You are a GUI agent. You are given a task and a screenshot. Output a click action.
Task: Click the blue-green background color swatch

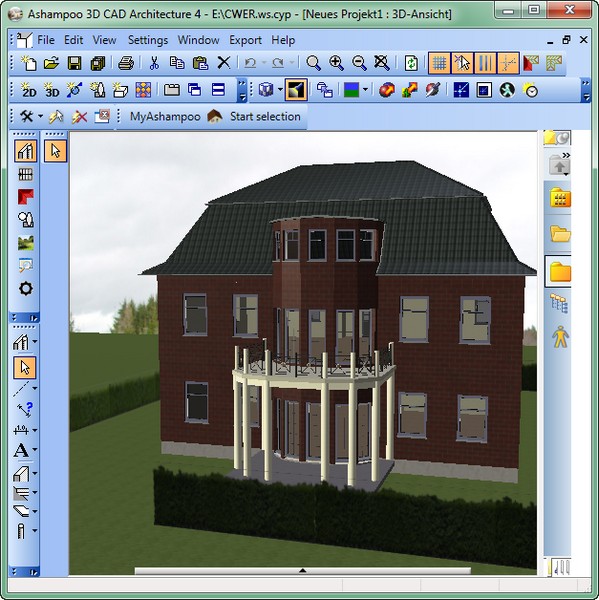pyautogui.click(x=351, y=90)
